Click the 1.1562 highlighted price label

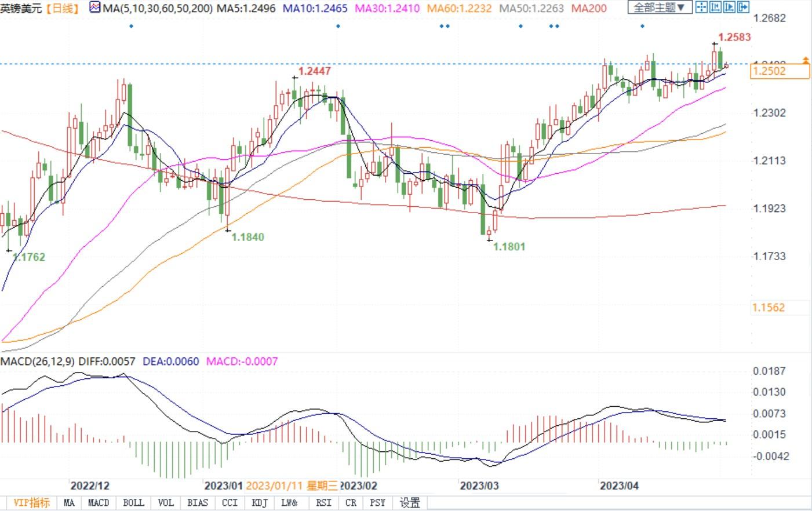tap(769, 308)
